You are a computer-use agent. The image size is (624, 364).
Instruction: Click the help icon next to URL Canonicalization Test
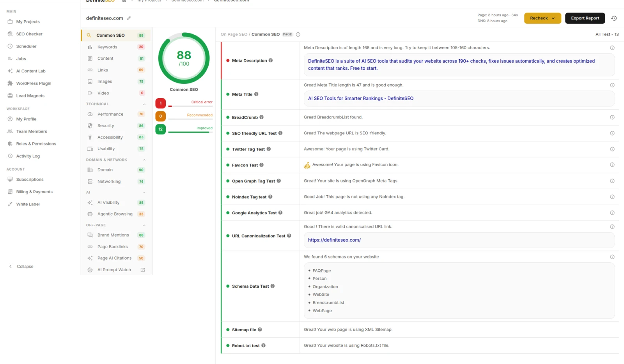coord(289,236)
